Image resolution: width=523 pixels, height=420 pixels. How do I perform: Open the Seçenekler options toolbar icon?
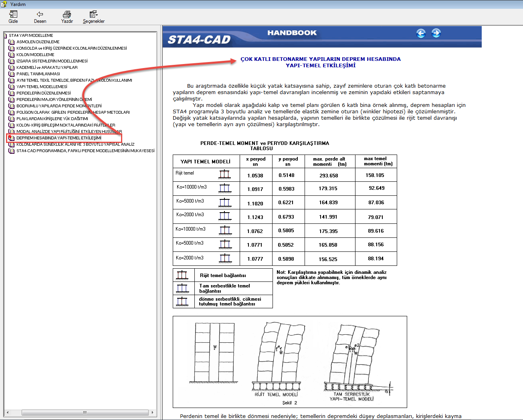(x=93, y=14)
